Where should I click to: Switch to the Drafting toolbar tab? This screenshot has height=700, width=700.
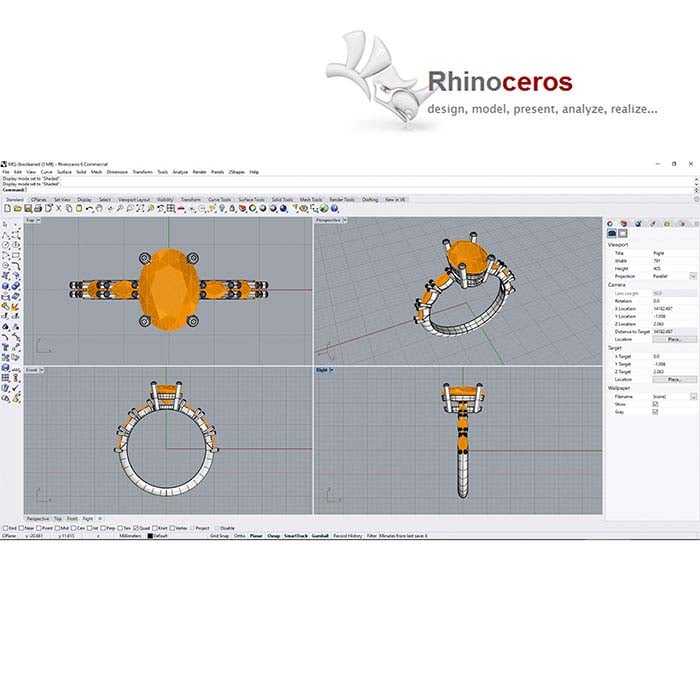pyautogui.click(x=370, y=200)
